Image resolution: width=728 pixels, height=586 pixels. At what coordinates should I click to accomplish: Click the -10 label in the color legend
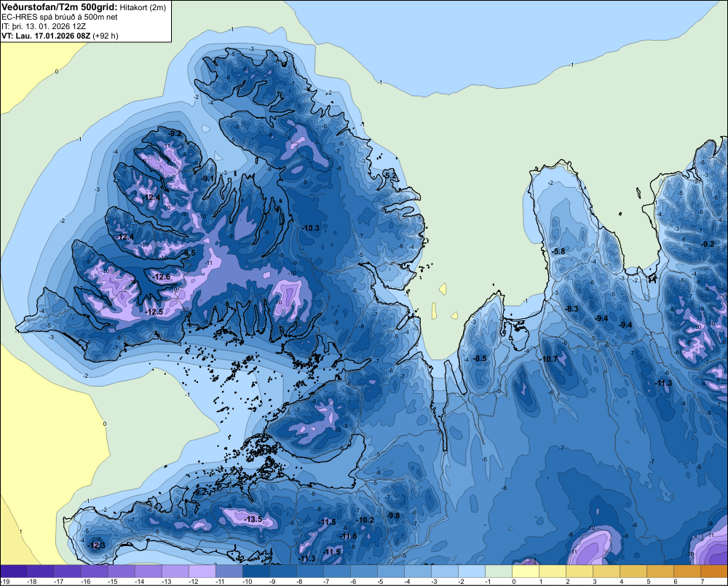click(x=248, y=582)
